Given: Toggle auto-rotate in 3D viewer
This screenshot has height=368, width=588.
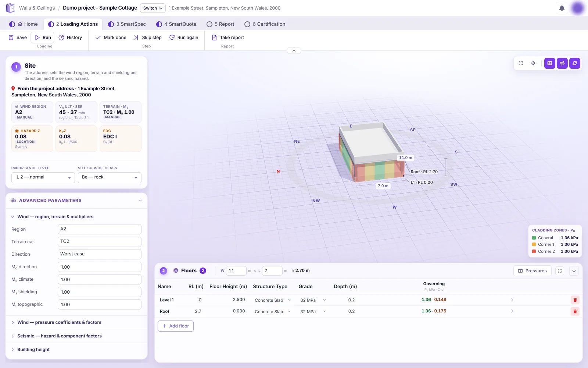Looking at the screenshot, I should click(x=575, y=63).
